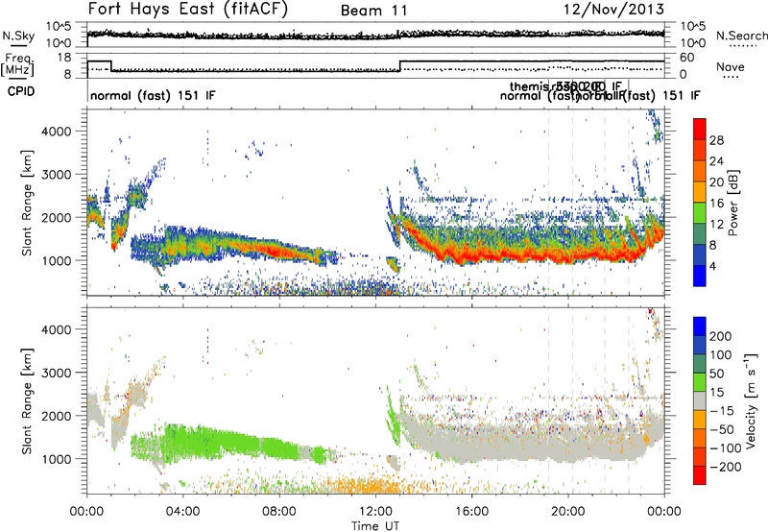The width and height of the screenshot is (768, 532).
Task: Select the 'N.Sky' legend label
Action: (x=18, y=36)
